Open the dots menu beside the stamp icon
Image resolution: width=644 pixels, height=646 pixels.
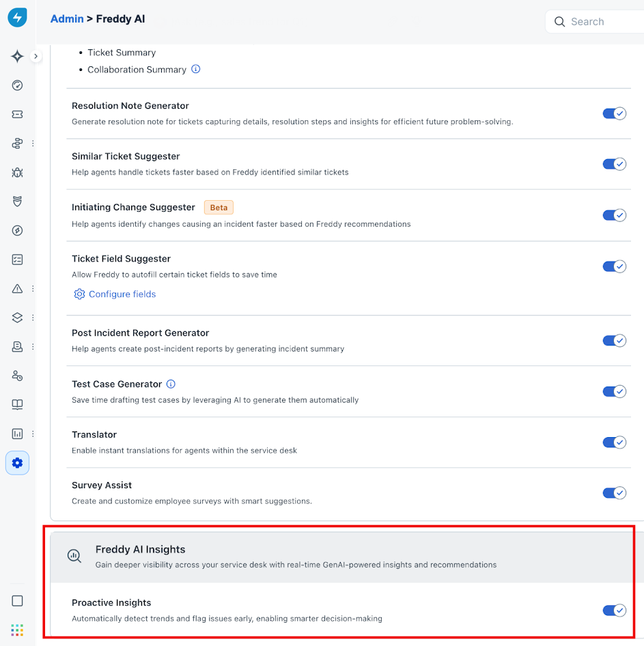tap(33, 346)
